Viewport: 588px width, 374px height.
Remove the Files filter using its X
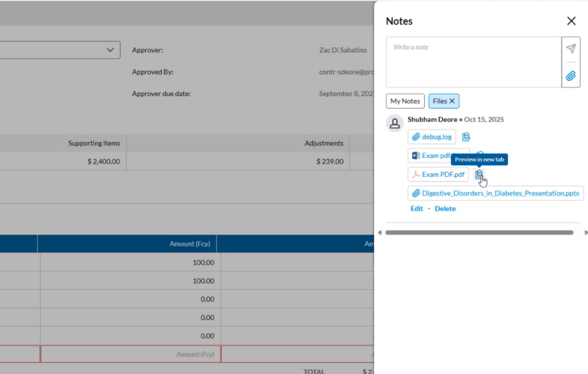click(452, 101)
